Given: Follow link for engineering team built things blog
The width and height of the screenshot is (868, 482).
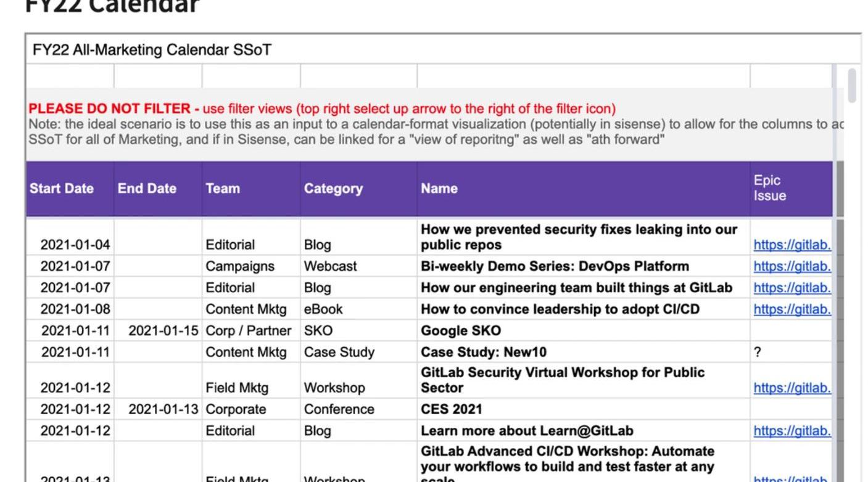Looking at the screenshot, I should coord(792,288).
